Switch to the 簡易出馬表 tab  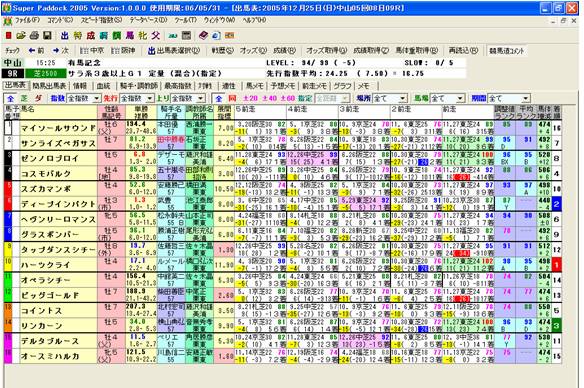coord(49,86)
